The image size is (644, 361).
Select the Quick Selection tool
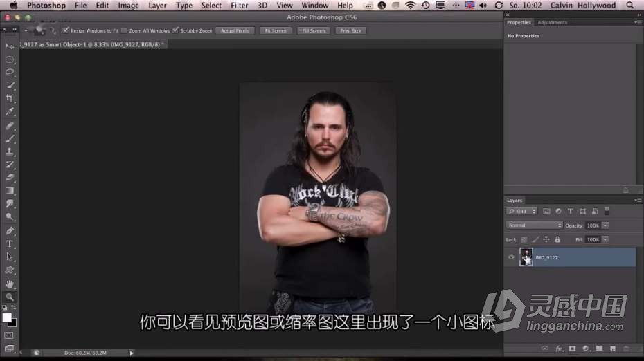tap(10, 85)
